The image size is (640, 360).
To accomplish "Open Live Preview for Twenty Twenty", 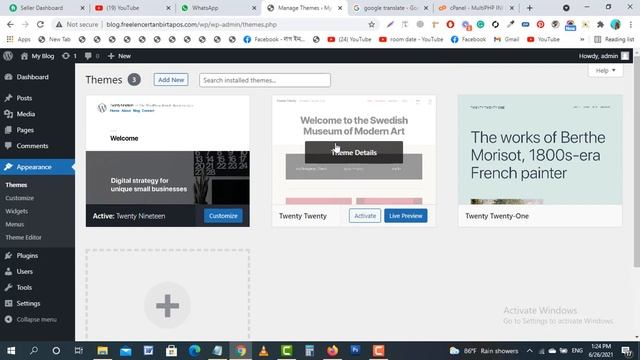I will click(x=406, y=216).
